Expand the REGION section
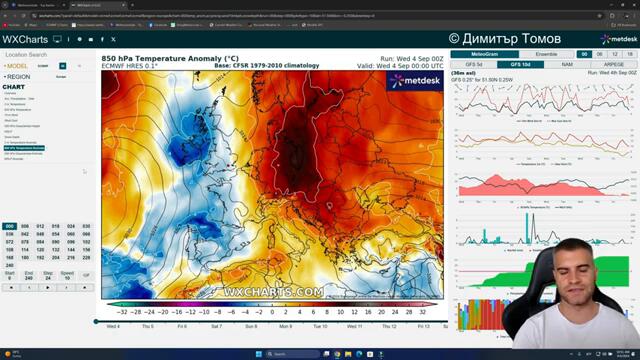 (17, 77)
